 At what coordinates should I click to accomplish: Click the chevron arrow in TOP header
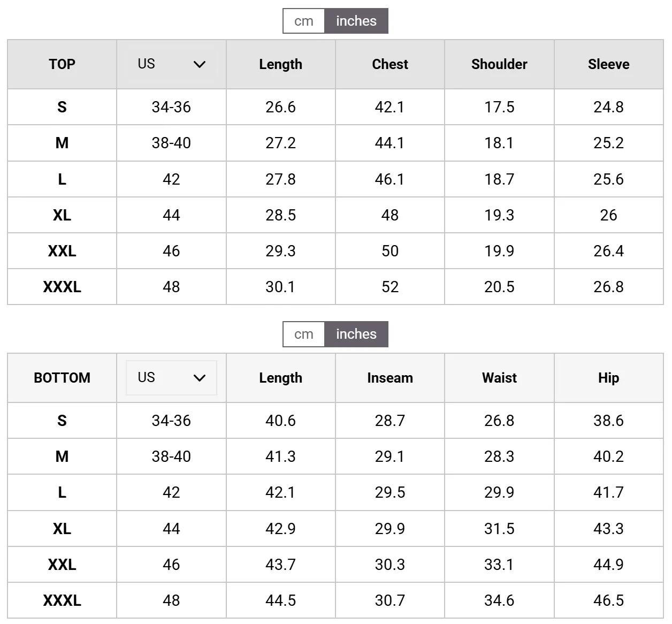200,64
